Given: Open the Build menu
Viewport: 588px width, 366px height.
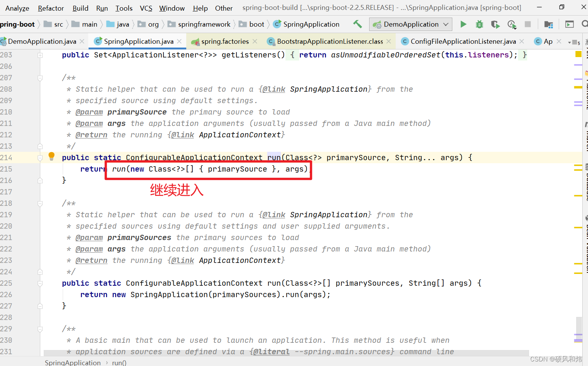Looking at the screenshot, I should [x=80, y=8].
